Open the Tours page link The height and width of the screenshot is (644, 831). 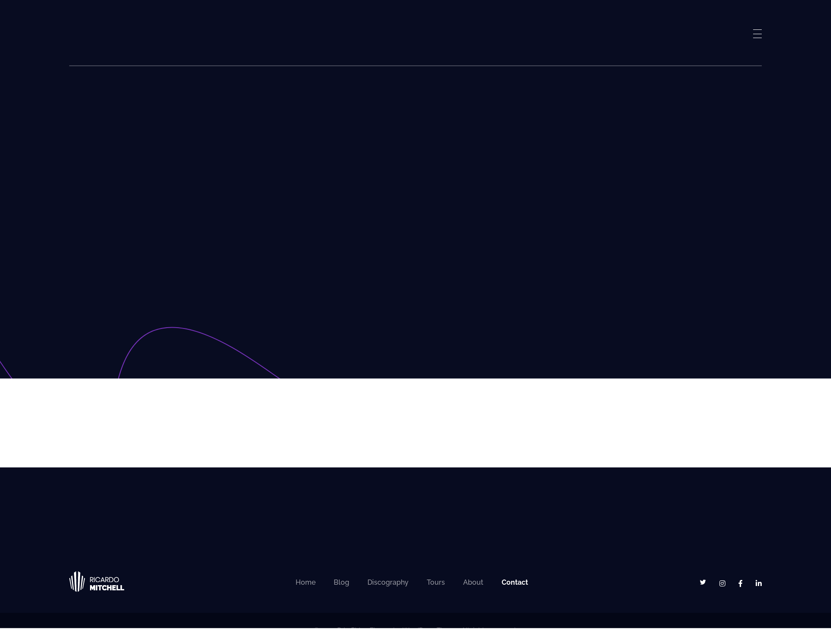pyautogui.click(x=435, y=582)
